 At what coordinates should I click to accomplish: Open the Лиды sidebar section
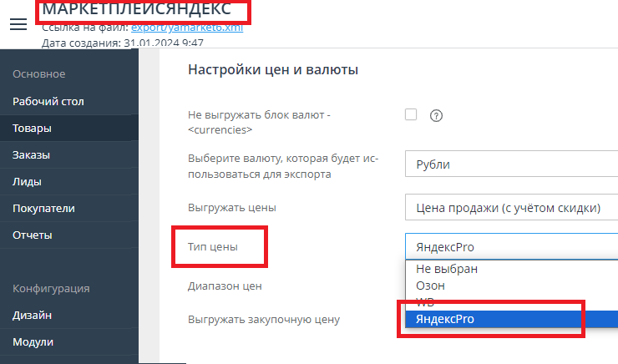point(69,182)
